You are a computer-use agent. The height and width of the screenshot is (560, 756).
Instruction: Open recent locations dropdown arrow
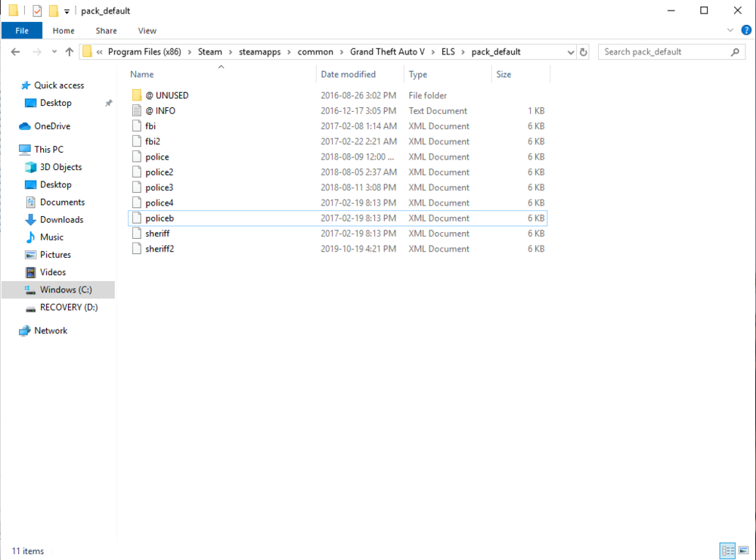(x=54, y=51)
